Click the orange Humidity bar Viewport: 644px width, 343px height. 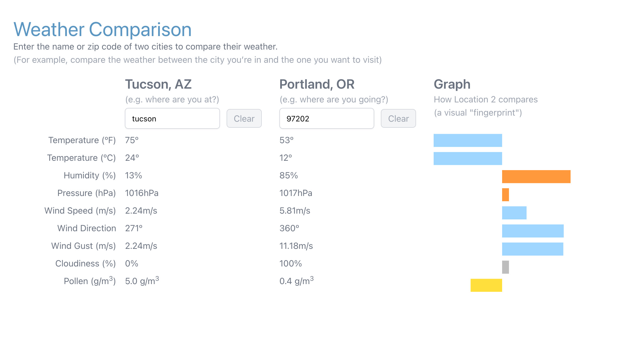[536, 176]
